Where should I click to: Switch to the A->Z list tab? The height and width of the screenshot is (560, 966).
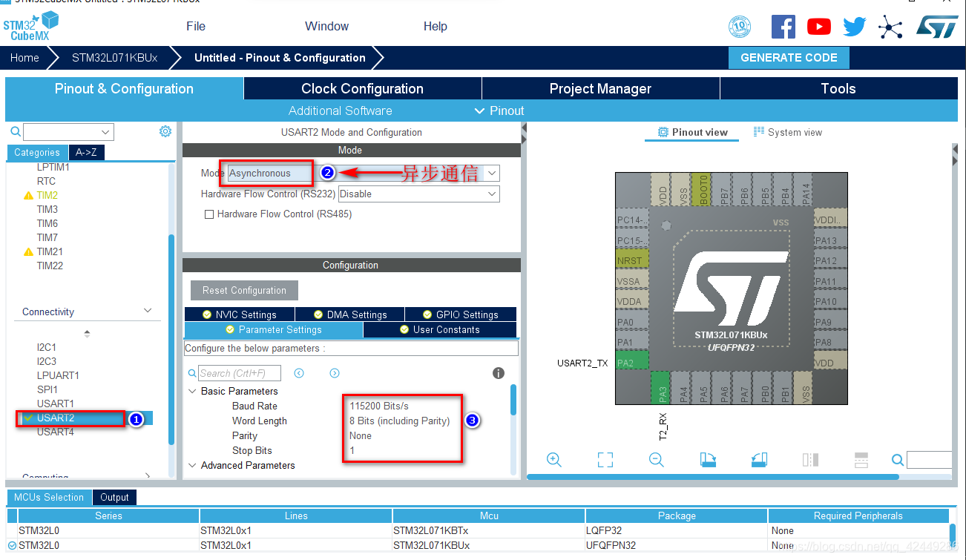click(86, 152)
